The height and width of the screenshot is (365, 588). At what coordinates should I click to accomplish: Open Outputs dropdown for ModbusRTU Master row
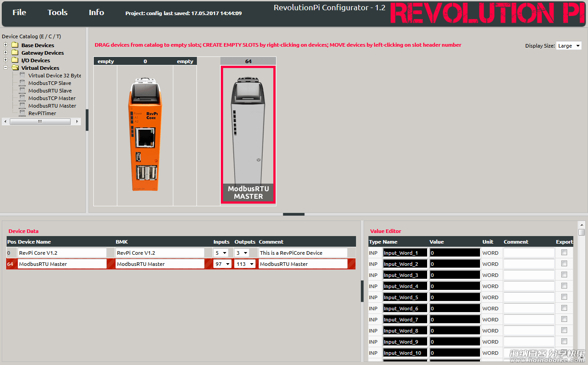coord(245,264)
